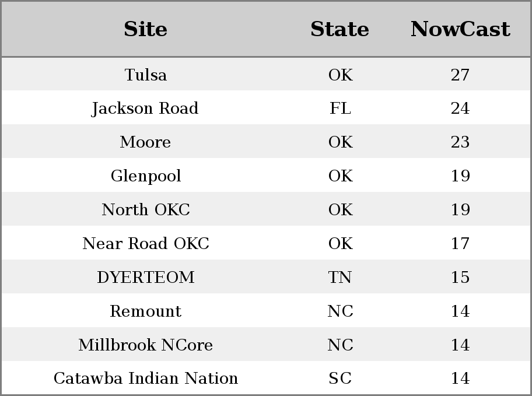Select the Glenpool row name
The image size is (532, 396).
pyautogui.click(x=146, y=176)
